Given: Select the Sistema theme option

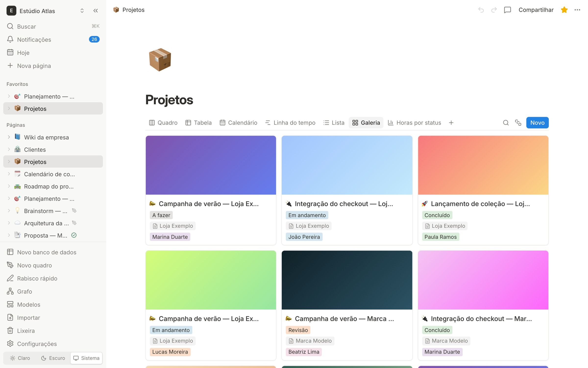Looking at the screenshot, I should coord(86,358).
